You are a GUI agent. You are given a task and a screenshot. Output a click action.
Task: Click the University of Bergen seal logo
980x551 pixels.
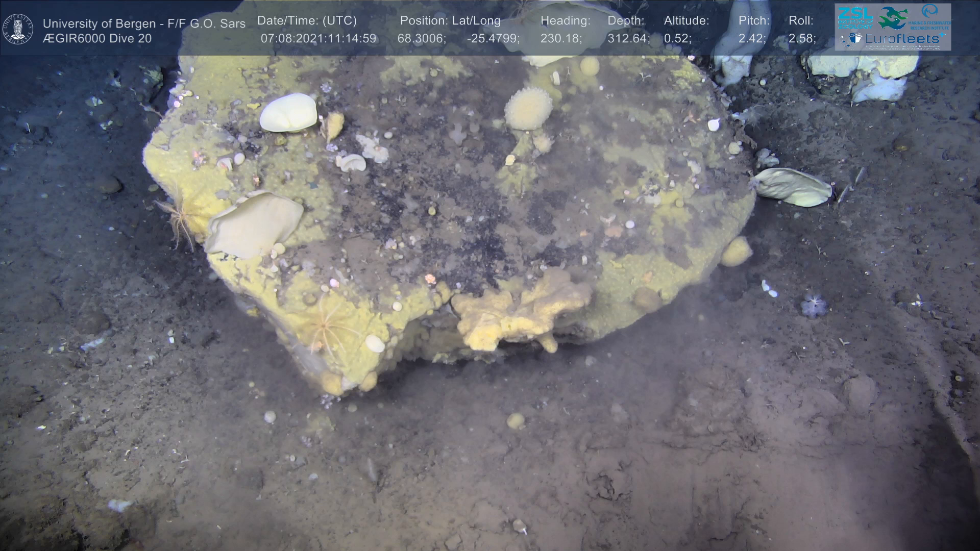tap(18, 29)
